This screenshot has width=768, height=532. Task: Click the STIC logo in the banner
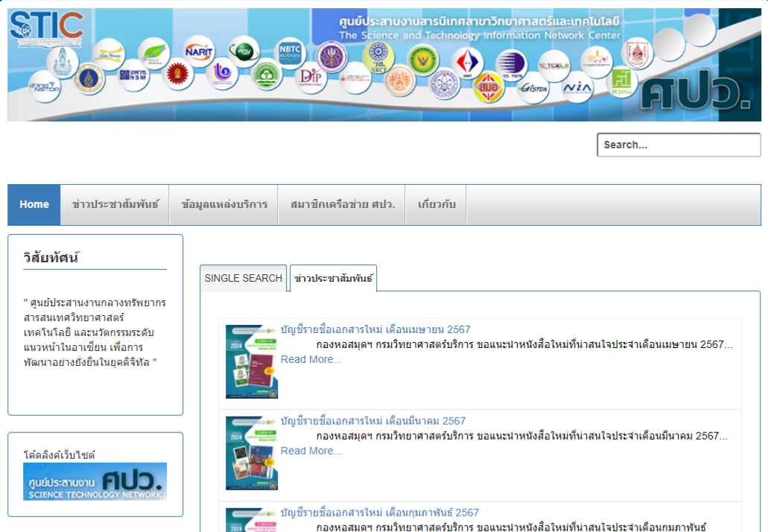[x=45, y=25]
